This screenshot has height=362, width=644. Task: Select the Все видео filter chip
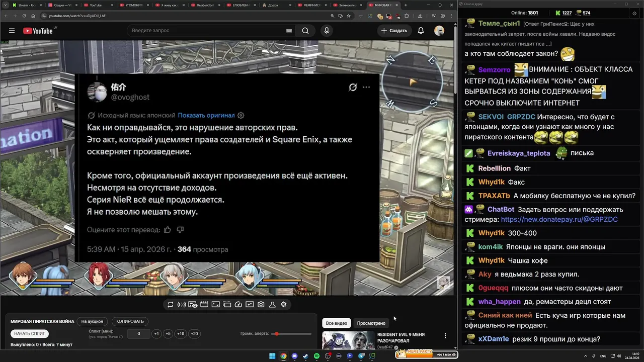pyautogui.click(x=336, y=323)
